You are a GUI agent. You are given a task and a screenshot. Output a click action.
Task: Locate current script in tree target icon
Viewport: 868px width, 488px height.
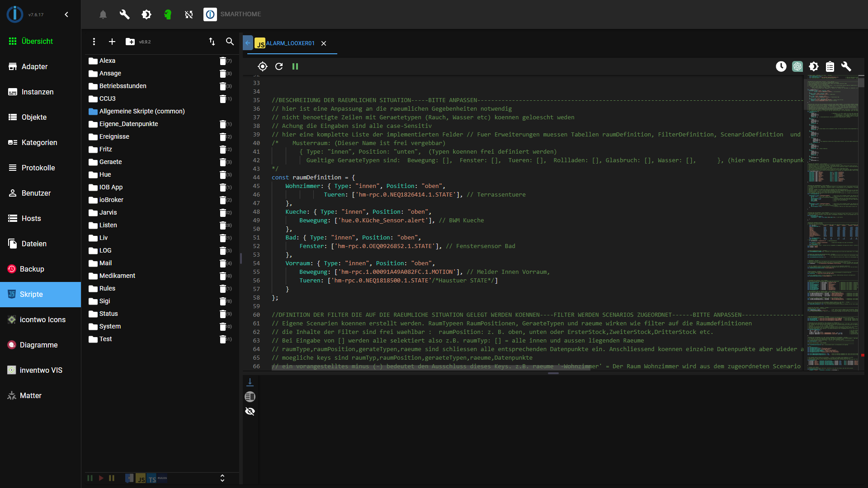tap(263, 66)
